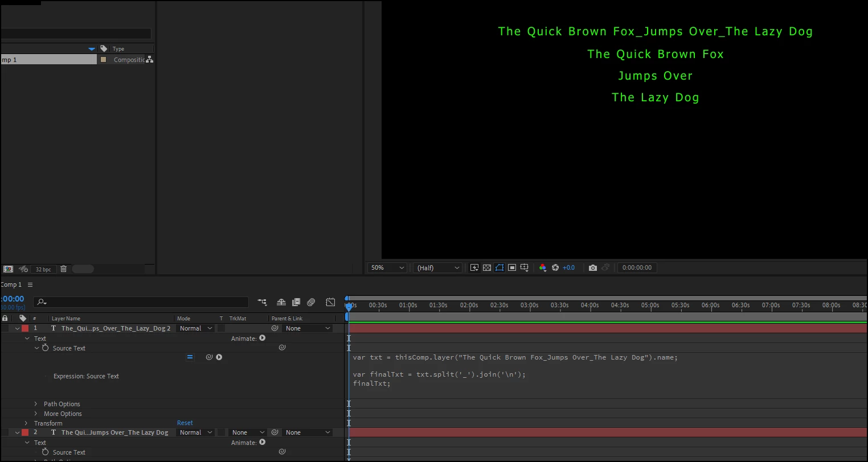
Task: Select the Comp 1 item in Project panel
Action: click(48, 60)
